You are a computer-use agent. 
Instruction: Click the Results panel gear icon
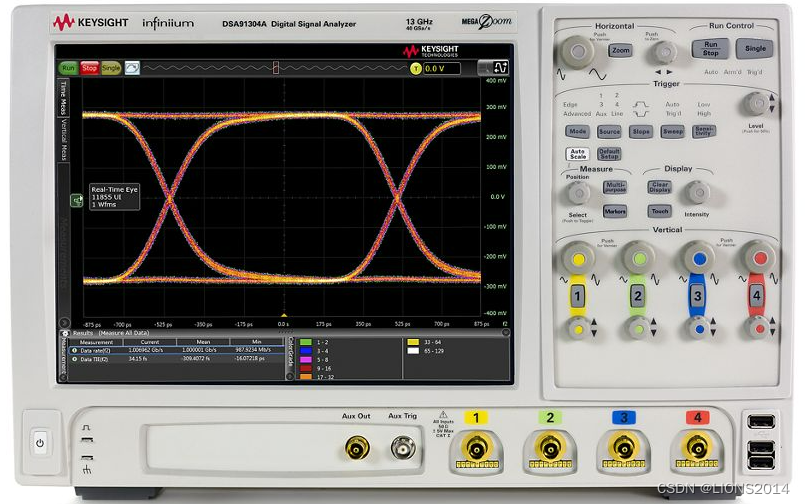[x=65, y=333]
